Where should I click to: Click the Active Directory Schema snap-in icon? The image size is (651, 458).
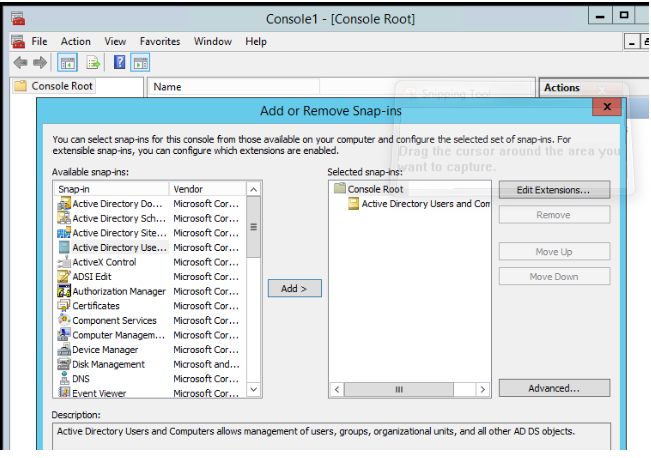tap(64, 218)
